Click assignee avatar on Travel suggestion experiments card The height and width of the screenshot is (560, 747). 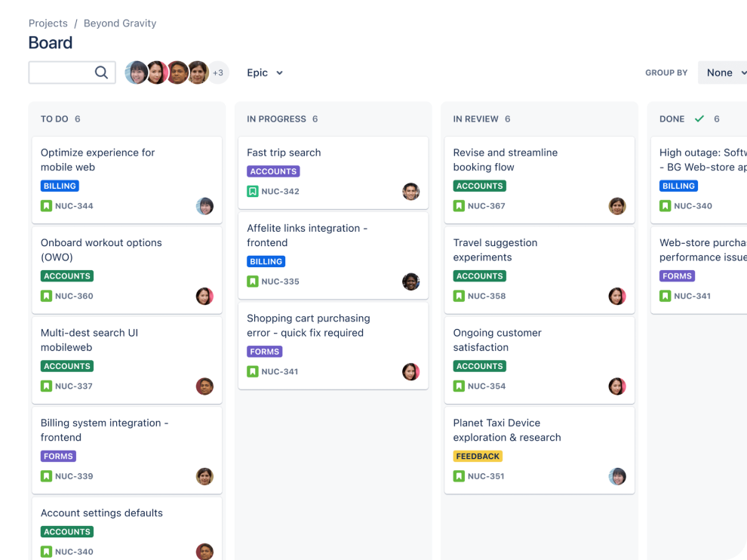click(617, 296)
